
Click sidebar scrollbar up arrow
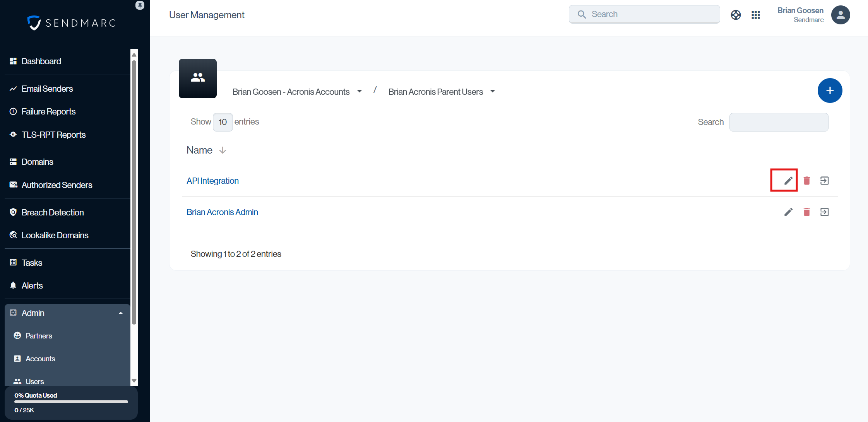(134, 55)
